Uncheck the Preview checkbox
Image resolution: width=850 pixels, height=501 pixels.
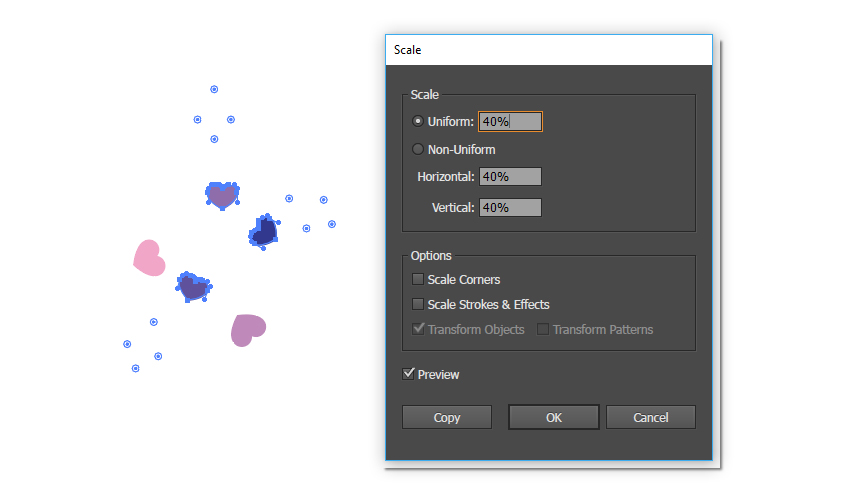pos(408,374)
